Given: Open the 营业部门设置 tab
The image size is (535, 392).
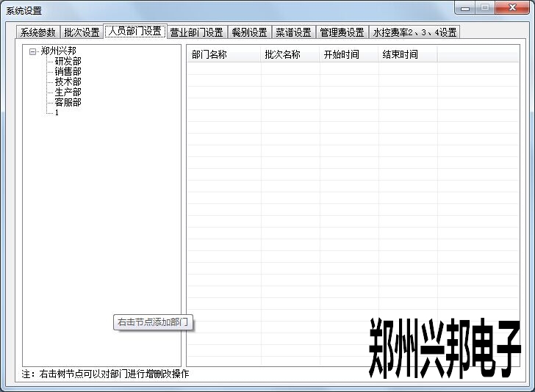Looking at the screenshot, I should [196, 32].
